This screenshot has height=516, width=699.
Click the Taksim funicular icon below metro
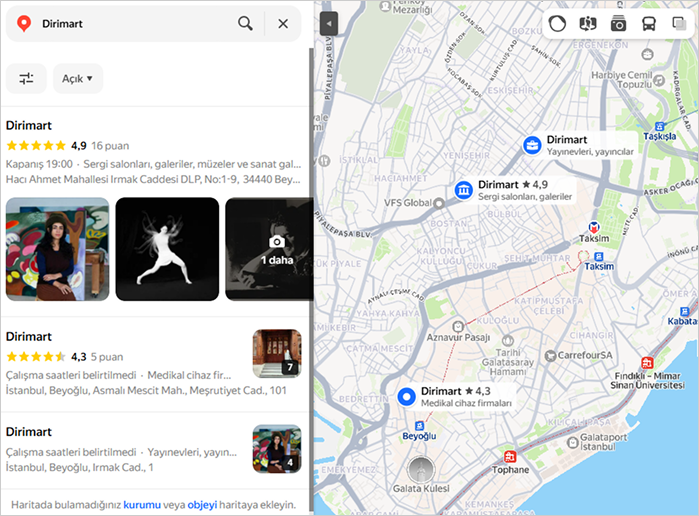pos(599,257)
